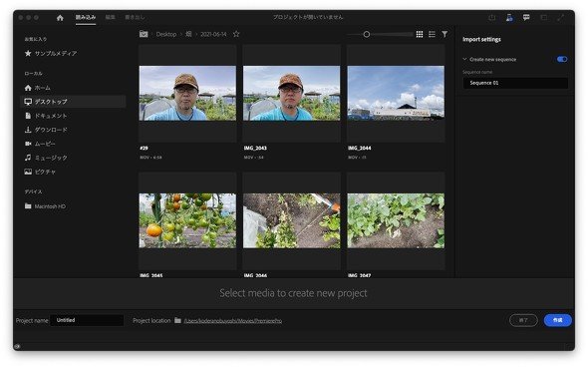Click the Sequence name input field
This screenshot has height=367, width=588.
coord(515,83)
